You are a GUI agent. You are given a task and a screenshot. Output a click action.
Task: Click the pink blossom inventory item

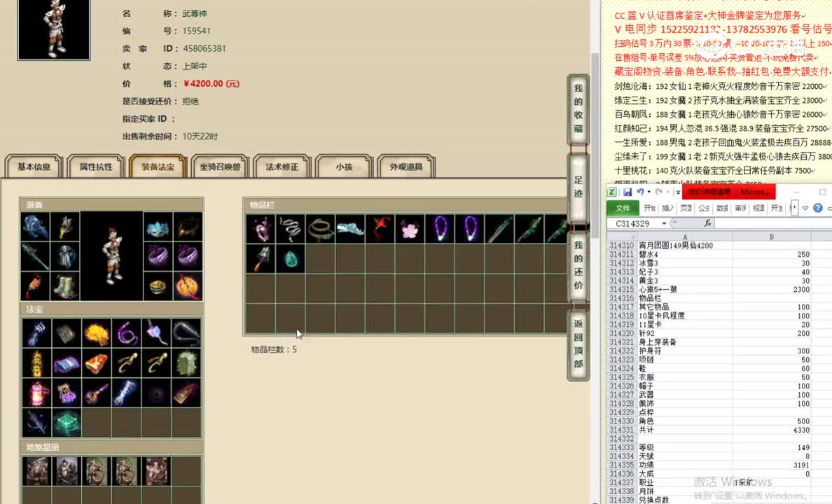[x=410, y=229]
